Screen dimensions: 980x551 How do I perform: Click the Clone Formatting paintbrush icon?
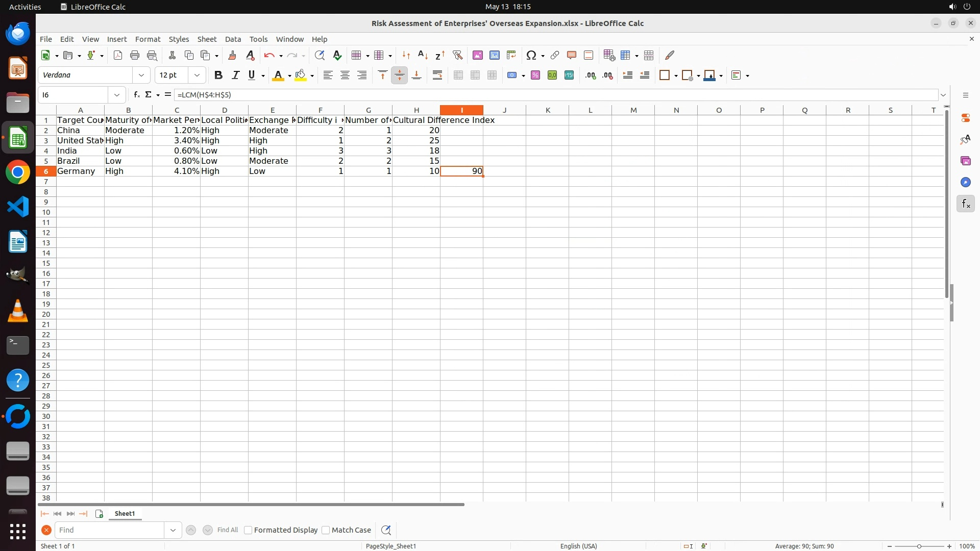pyautogui.click(x=232, y=55)
